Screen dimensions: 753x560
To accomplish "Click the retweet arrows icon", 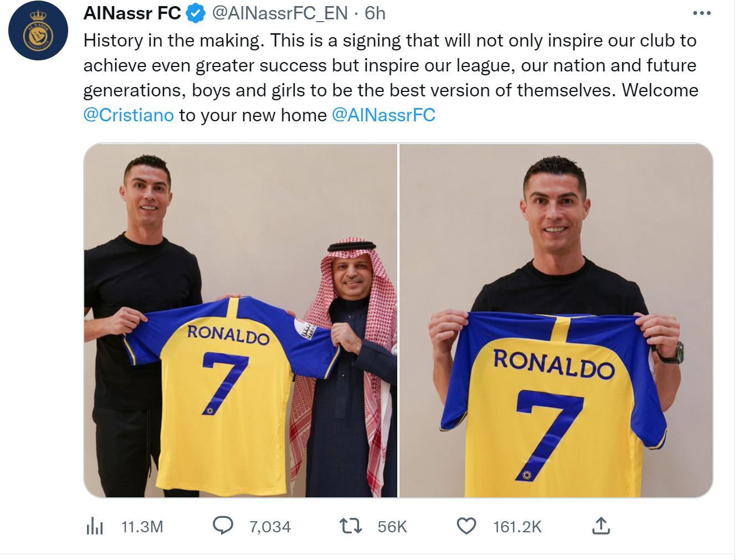I will pos(350,526).
